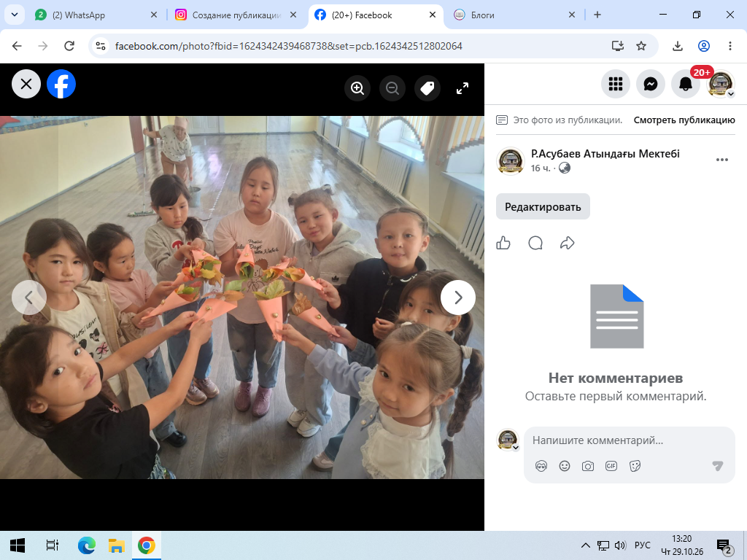Open a new browser tab
This screenshot has height=560, width=747.
click(597, 15)
